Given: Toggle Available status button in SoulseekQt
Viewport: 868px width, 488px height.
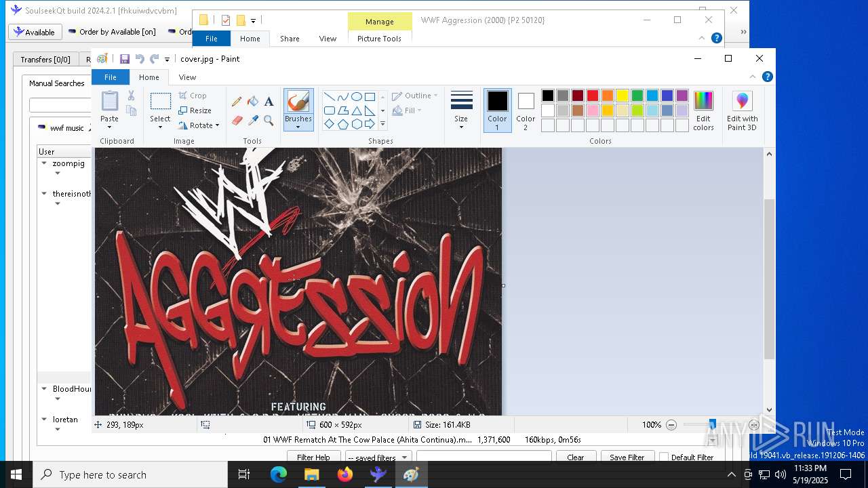Looking at the screenshot, I should [35, 32].
